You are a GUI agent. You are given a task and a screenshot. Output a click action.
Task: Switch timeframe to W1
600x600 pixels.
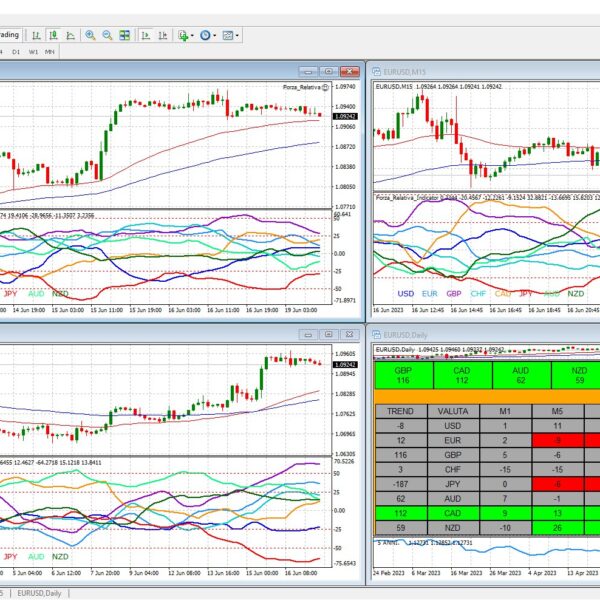pyautogui.click(x=33, y=52)
